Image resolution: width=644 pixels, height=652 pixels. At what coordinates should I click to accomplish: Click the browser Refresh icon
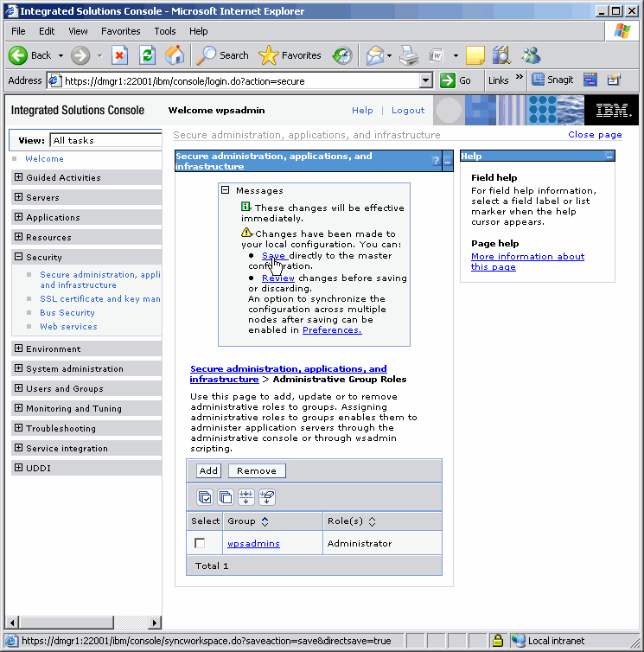(148, 55)
